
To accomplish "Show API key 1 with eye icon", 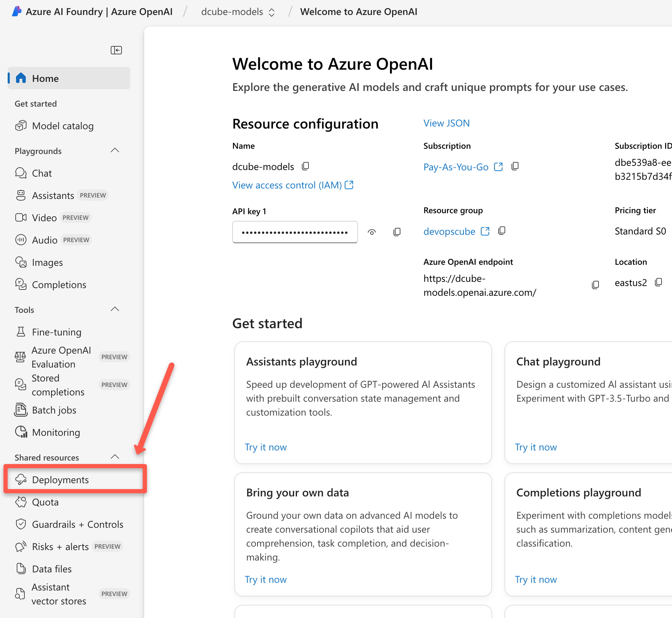I will coord(372,232).
